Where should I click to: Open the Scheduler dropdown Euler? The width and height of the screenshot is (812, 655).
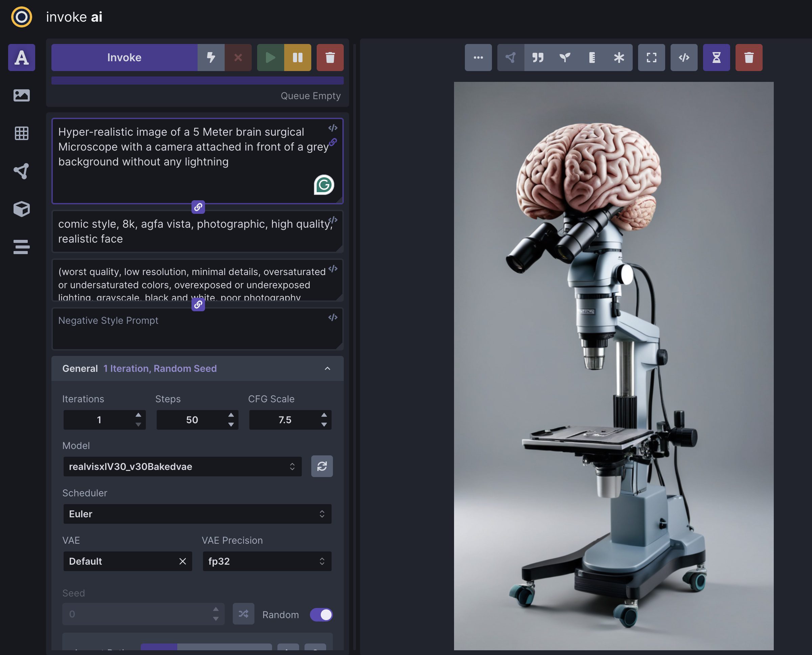[197, 514]
